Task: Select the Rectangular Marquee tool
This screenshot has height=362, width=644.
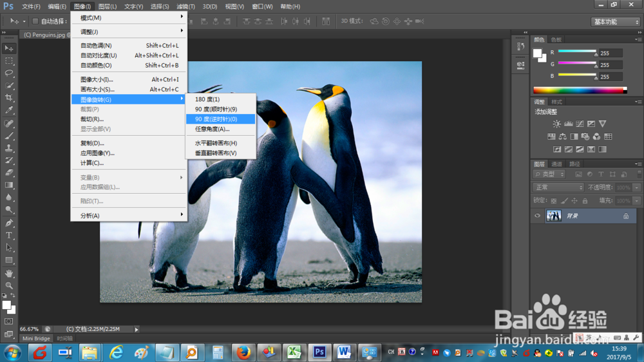Action: coord(8,61)
